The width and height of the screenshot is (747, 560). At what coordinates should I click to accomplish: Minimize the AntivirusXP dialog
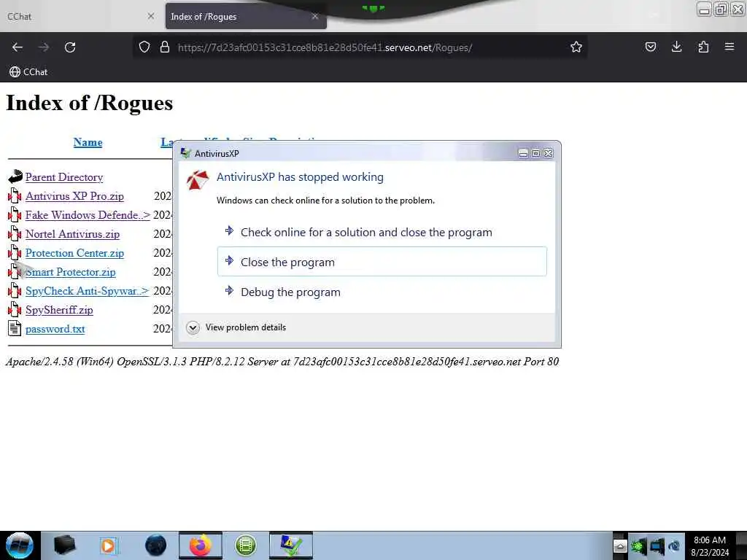[x=523, y=153]
